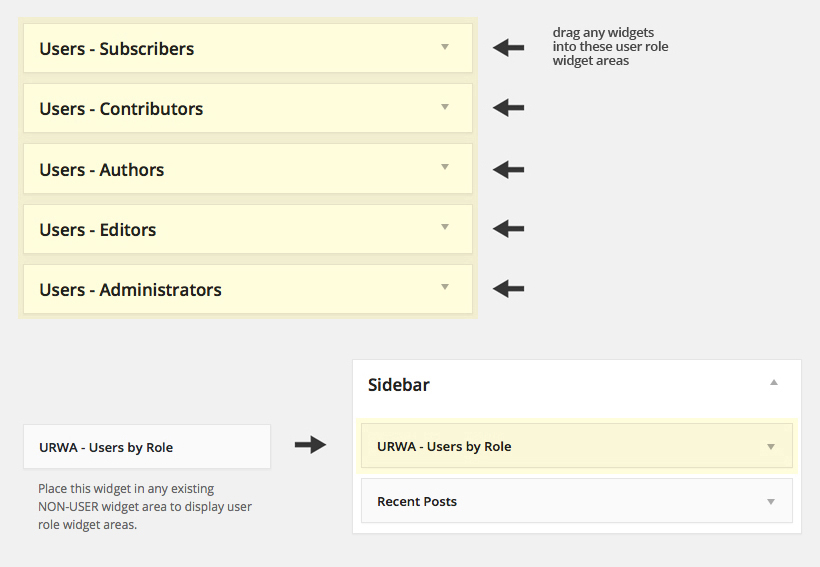Expand the Users - Contributors widget area arrow
Screen dimensions: 820x567
(x=445, y=107)
